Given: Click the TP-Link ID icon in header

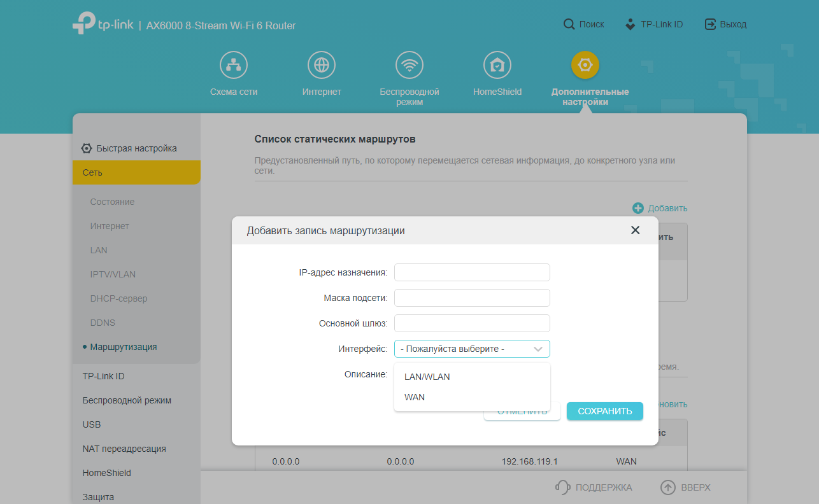Looking at the screenshot, I should pos(630,24).
